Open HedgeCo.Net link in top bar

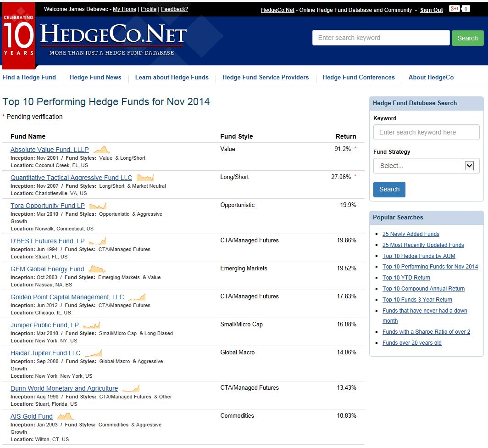pyautogui.click(x=277, y=10)
